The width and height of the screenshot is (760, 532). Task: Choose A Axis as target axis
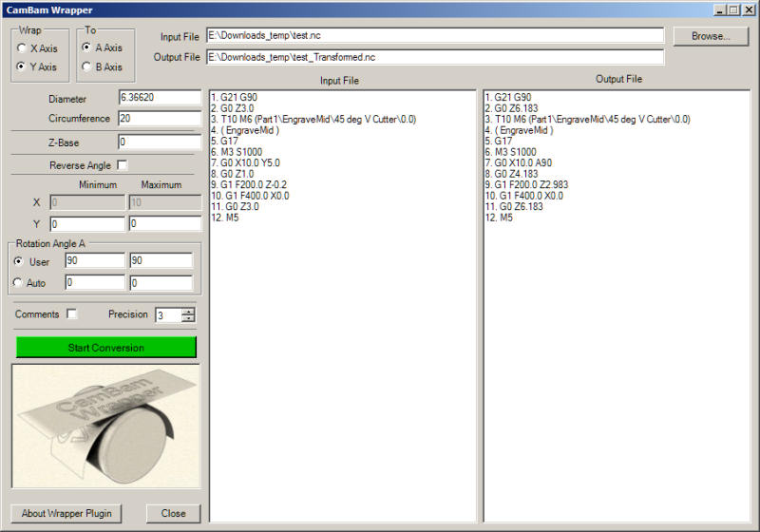(x=86, y=47)
